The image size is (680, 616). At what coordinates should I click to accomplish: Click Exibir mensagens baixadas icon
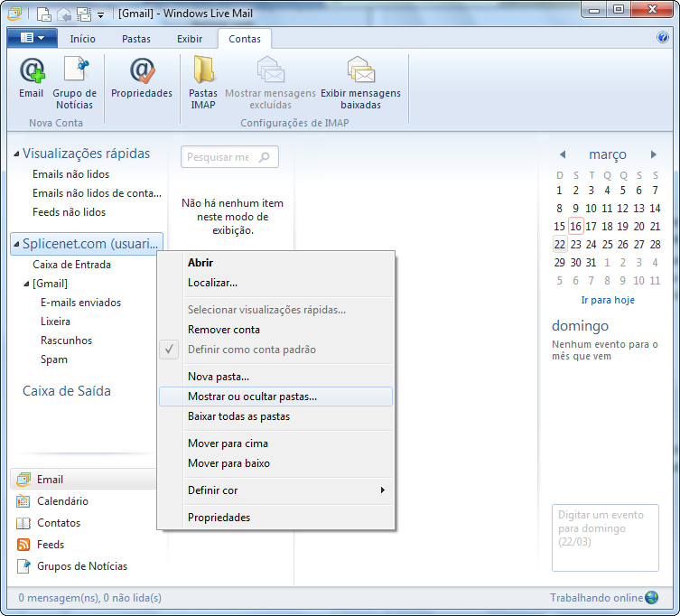pyautogui.click(x=361, y=70)
